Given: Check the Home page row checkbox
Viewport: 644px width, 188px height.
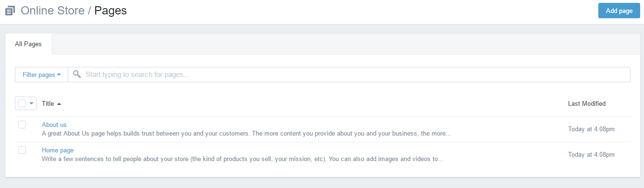Looking at the screenshot, I should [22, 150].
